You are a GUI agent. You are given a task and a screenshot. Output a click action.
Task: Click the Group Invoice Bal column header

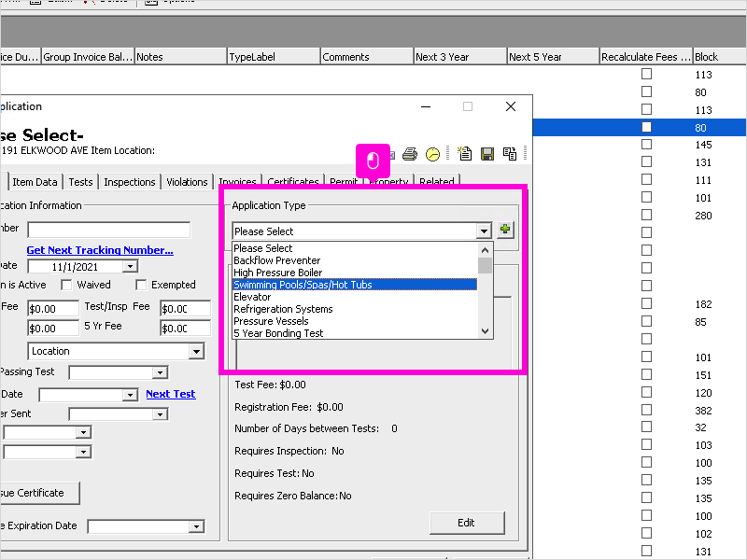coord(88,57)
